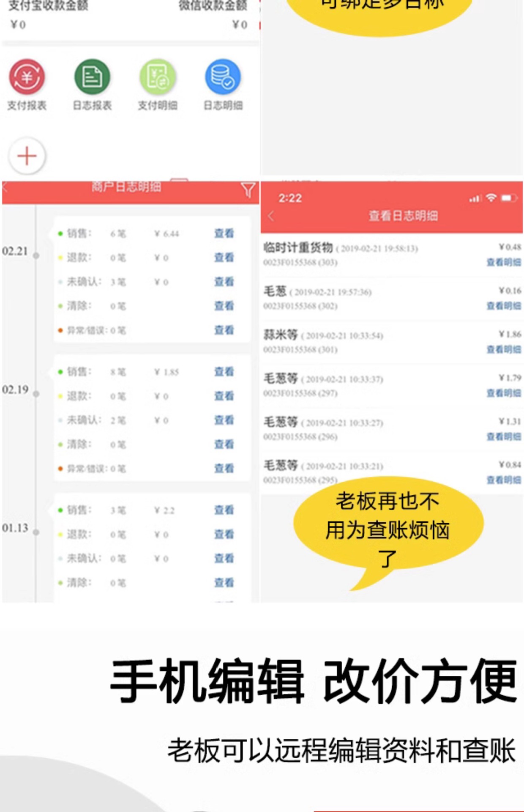View 02.19 sales ¥1.85 查看 link

[x=224, y=372]
